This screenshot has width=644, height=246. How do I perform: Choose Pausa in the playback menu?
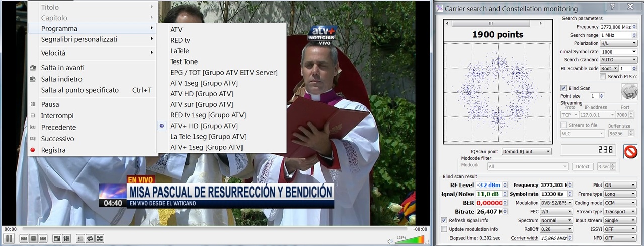pyautogui.click(x=93, y=104)
